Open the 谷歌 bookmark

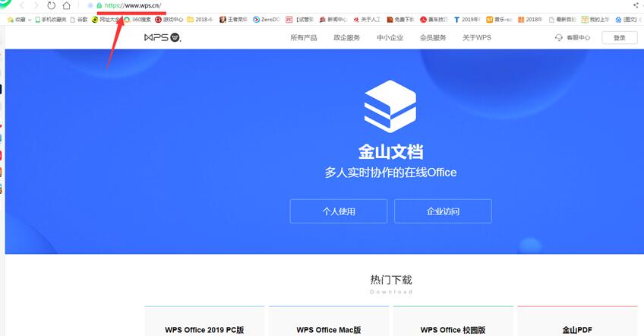pos(79,19)
